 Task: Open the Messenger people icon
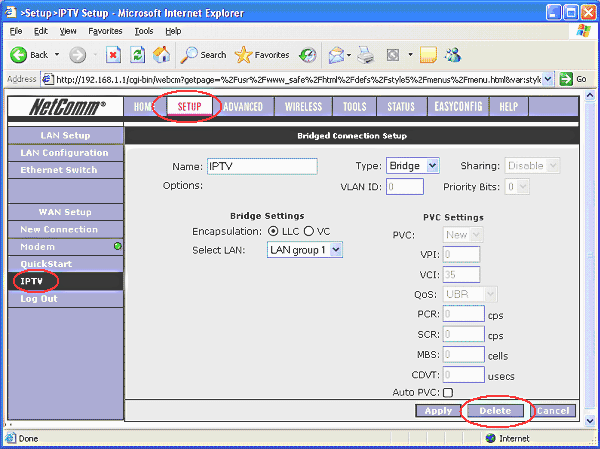click(x=453, y=55)
